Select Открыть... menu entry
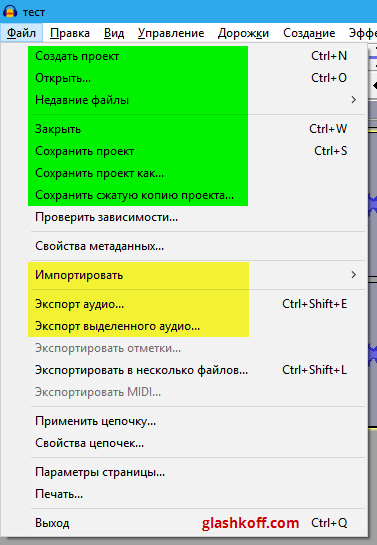Image resolution: width=377 pixels, height=545 pixels. pos(184,78)
